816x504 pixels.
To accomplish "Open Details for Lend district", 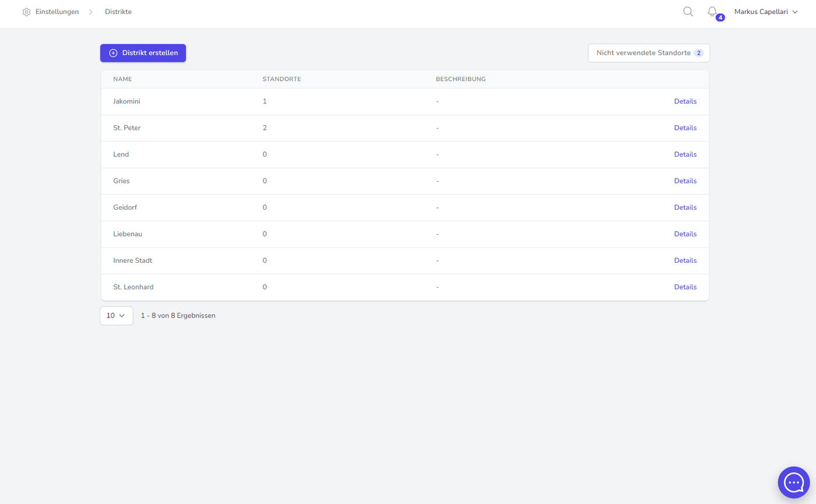I will click(685, 154).
